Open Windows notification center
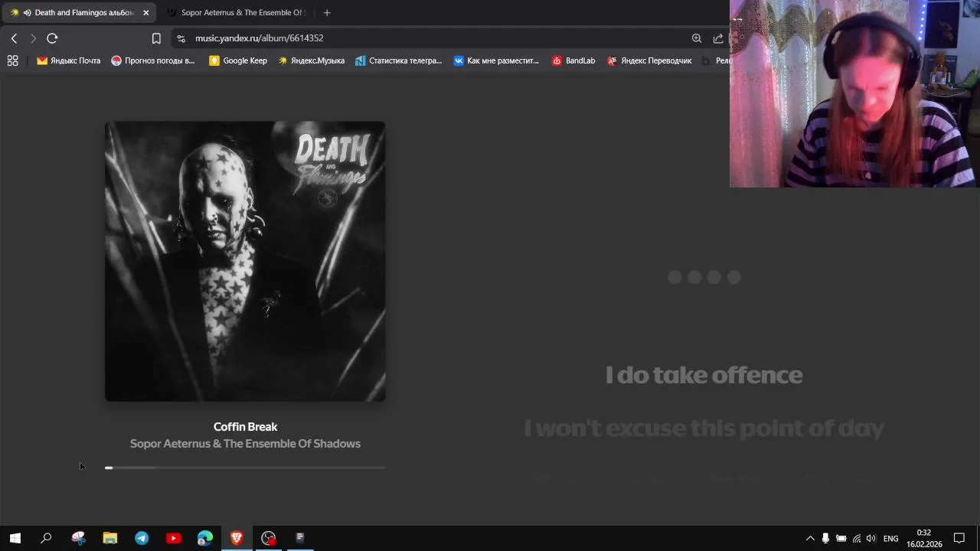The height and width of the screenshot is (551, 980). point(959,538)
